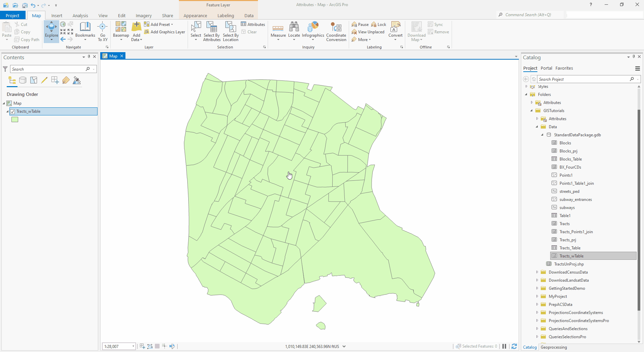Open Coordinate Conversion in Inquiry group
Screen dimensions: 644x352
(336, 31)
